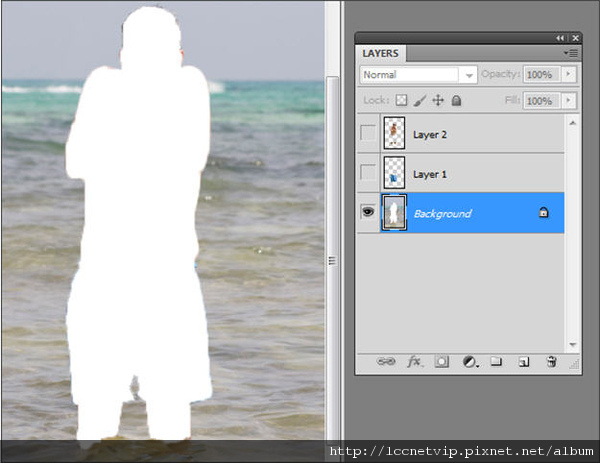Select the Background layer name

[442, 214]
